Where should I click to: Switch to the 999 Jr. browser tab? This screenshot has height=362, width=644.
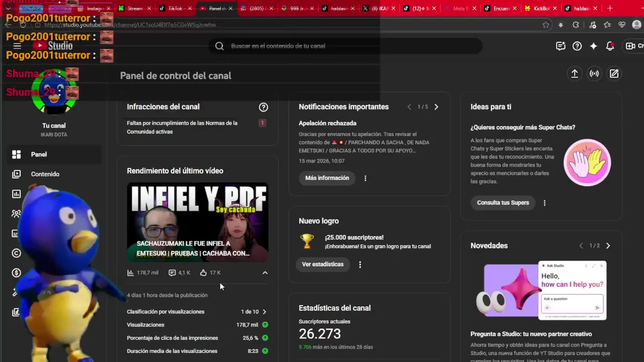coord(297,9)
